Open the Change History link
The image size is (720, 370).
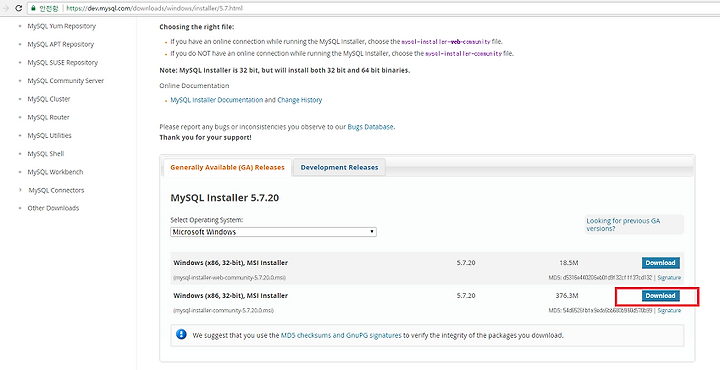click(x=300, y=100)
